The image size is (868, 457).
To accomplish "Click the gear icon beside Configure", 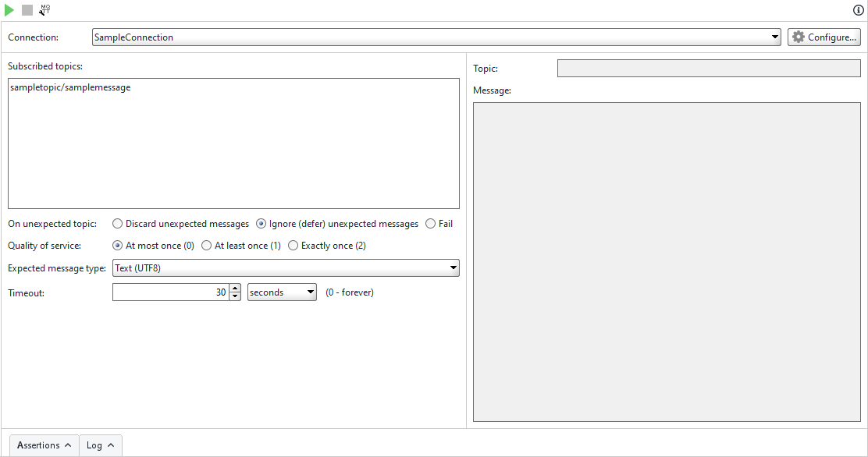I will coord(797,37).
